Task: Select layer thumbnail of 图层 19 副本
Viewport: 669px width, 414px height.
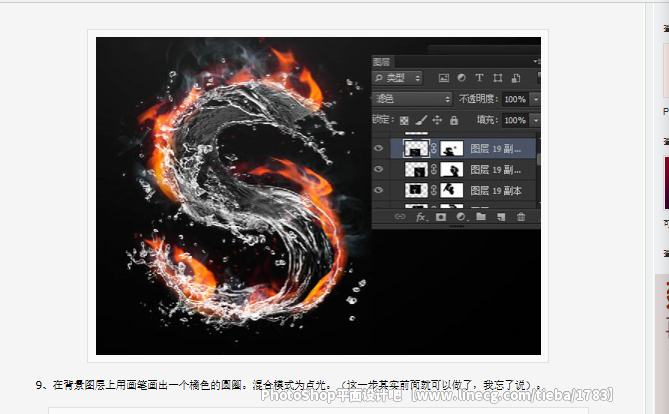Action: coord(416,190)
